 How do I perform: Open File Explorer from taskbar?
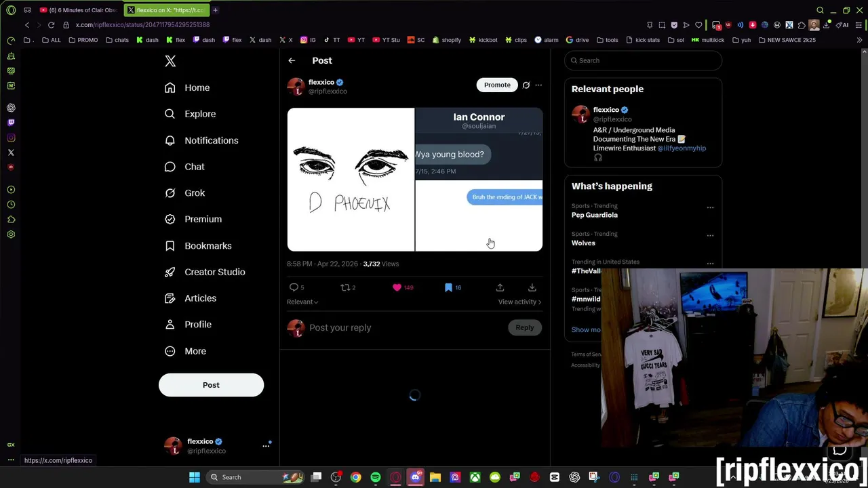435,477
